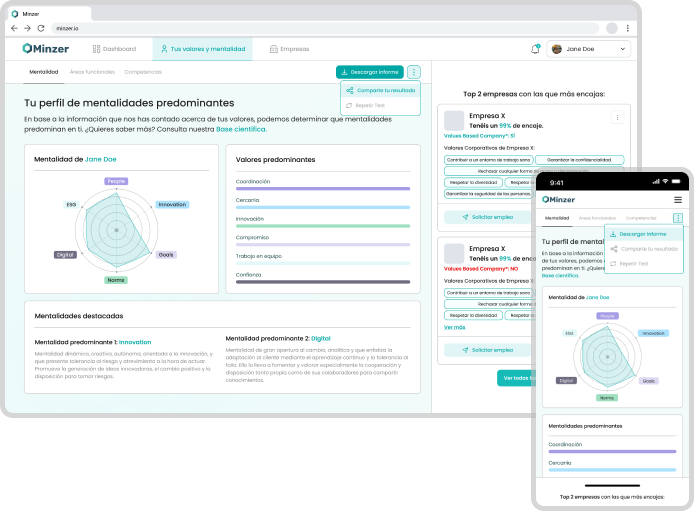Screen dimensions: 694x511
Task: Click the Confianza progress bar
Action: coord(323,281)
